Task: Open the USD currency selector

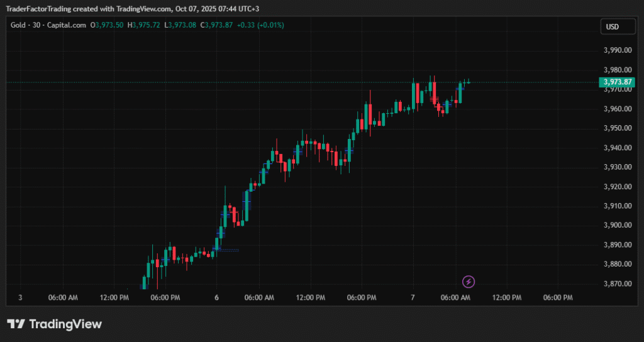Action: click(x=611, y=27)
